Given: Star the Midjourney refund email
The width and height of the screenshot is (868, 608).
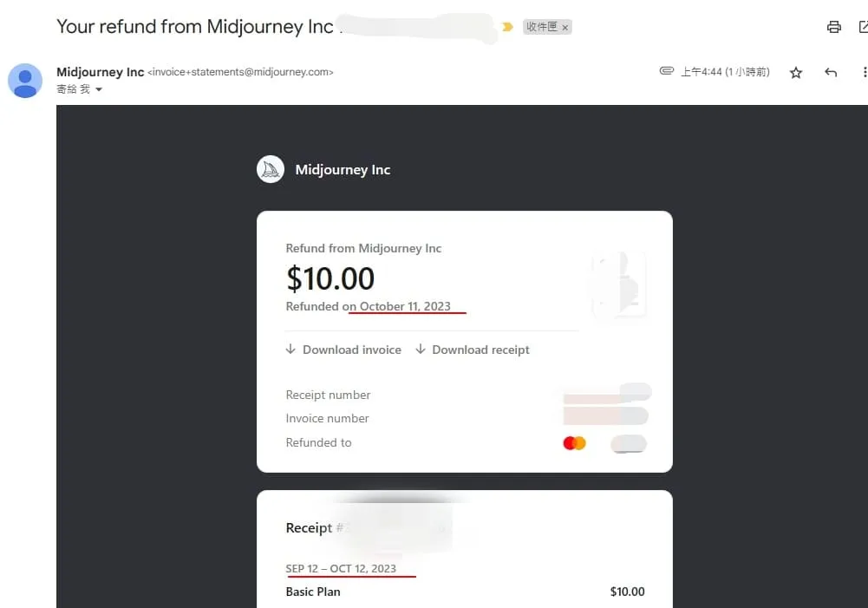Looking at the screenshot, I should coord(796,73).
